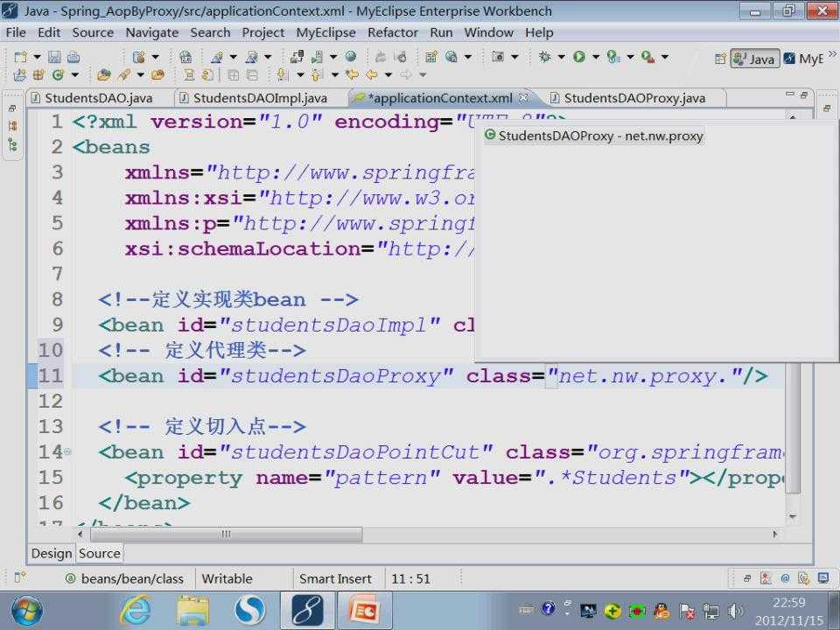Open dropdown arrow next to Debug icon
840x630 pixels.
point(562,56)
